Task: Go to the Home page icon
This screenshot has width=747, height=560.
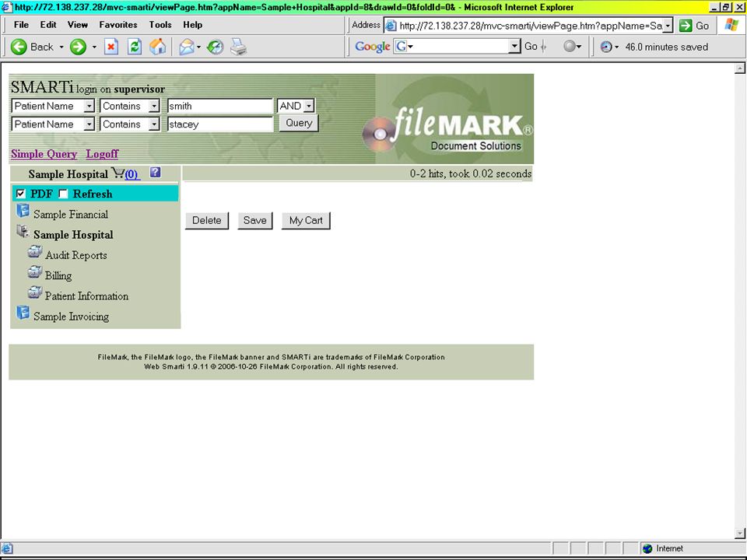Action: coord(158,47)
